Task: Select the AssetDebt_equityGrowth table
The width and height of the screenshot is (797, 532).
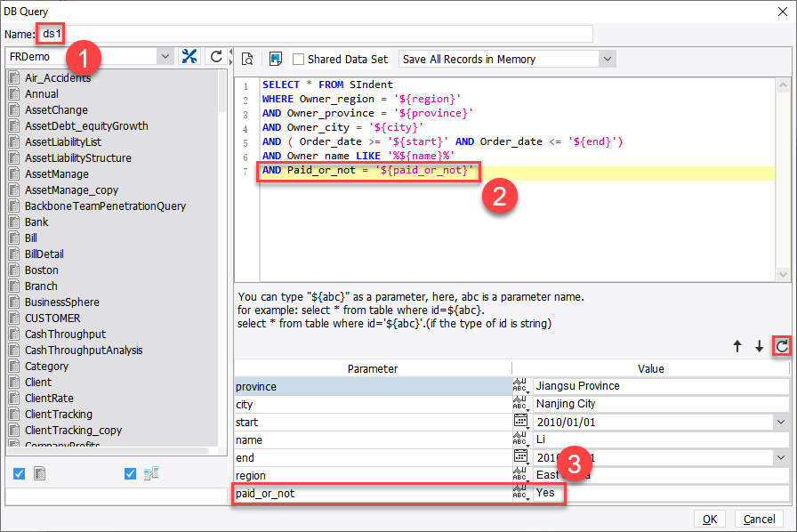Action: coord(86,126)
